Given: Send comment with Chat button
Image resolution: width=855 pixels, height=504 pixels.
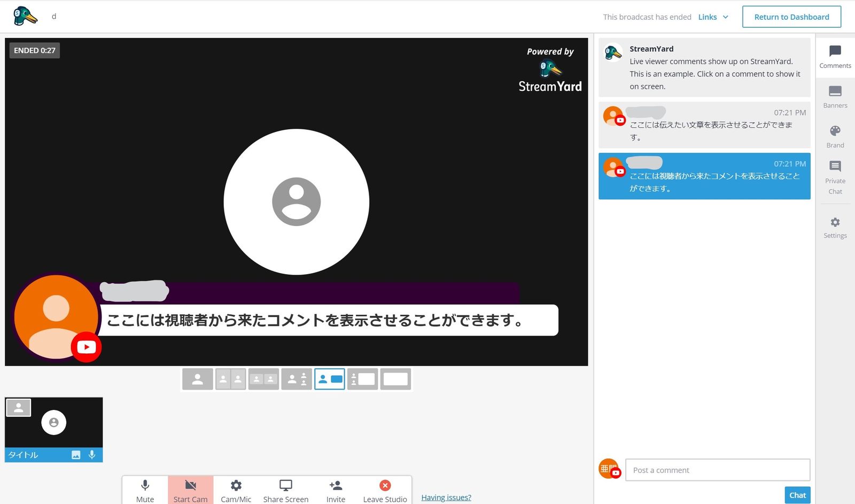Looking at the screenshot, I should (797, 495).
